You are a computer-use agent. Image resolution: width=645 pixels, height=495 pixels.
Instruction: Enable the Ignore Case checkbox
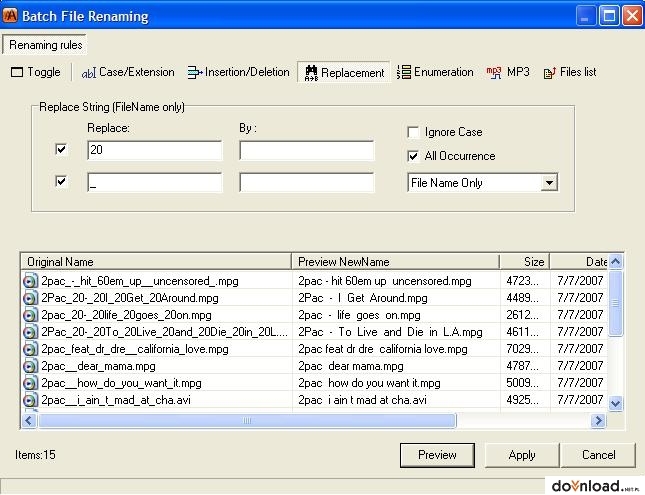pos(413,132)
